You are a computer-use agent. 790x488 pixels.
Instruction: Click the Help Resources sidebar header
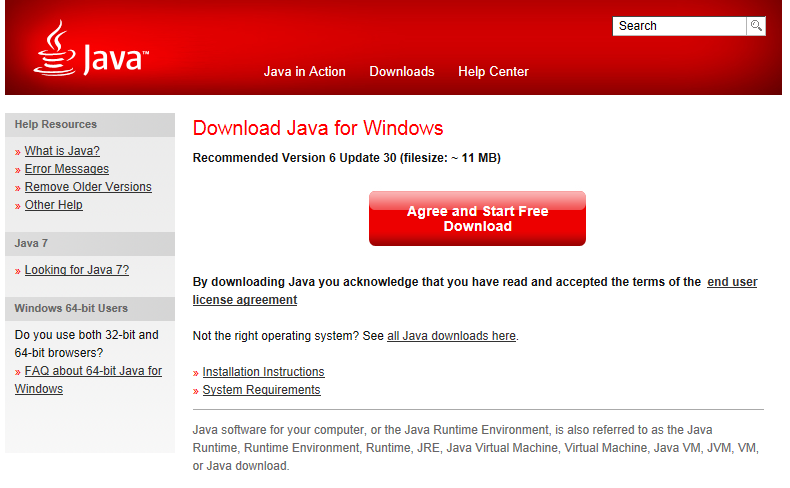point(90,124)
